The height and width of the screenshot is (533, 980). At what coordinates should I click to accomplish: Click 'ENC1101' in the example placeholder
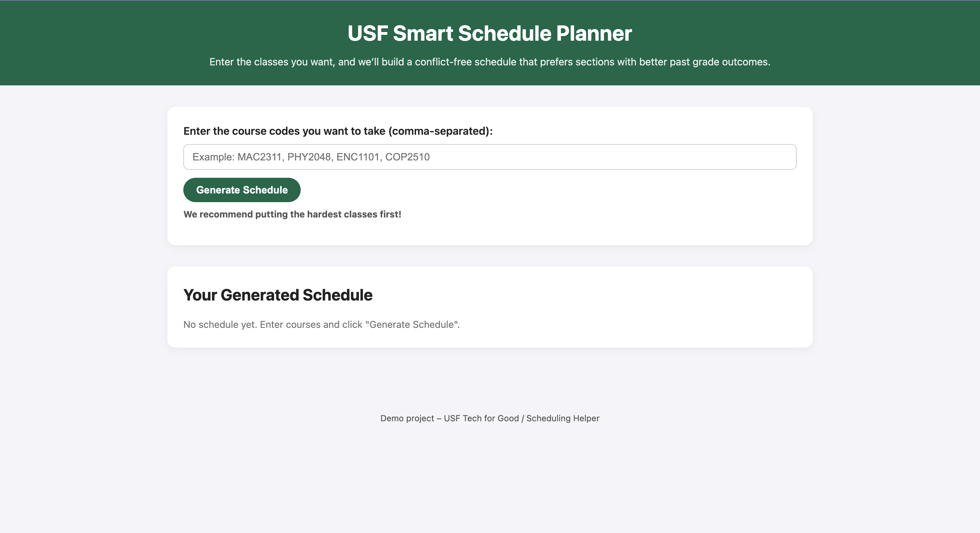click(358, 157)
